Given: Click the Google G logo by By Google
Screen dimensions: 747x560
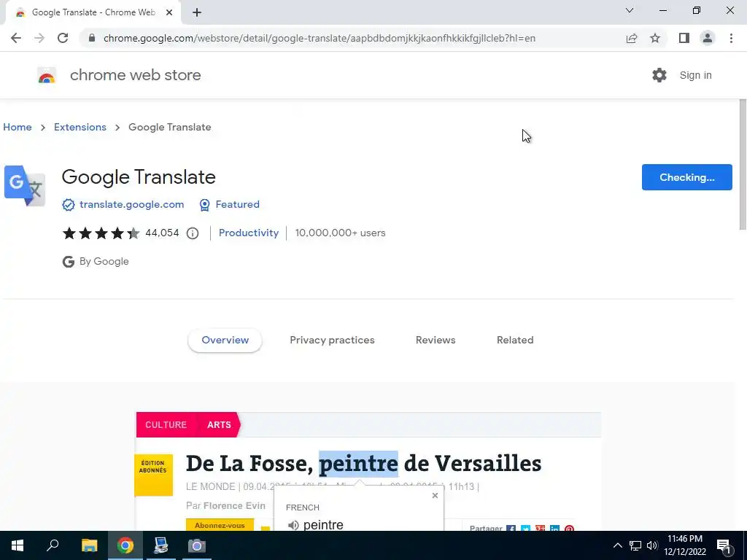Looking at the screenshot, I should click(x=68, y=262).
